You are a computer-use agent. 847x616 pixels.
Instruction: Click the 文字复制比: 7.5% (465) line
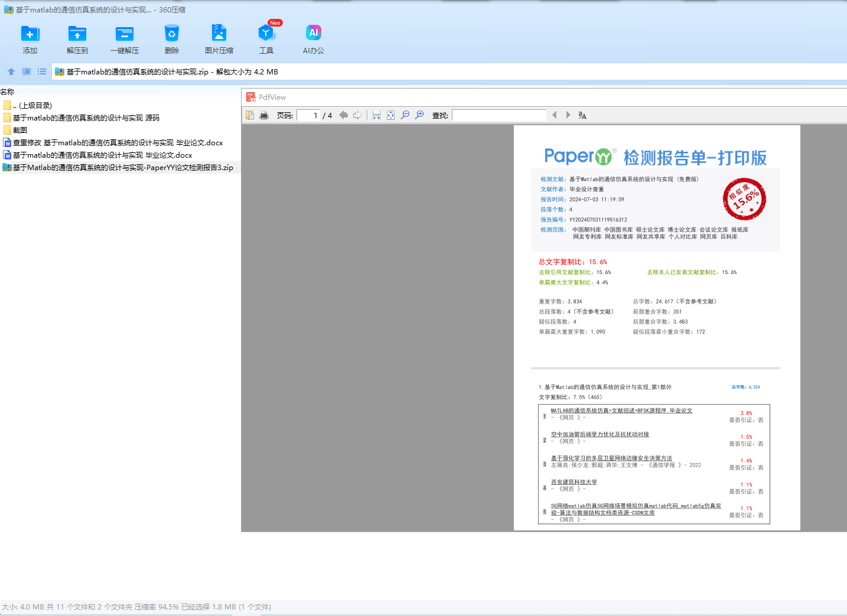570,397
